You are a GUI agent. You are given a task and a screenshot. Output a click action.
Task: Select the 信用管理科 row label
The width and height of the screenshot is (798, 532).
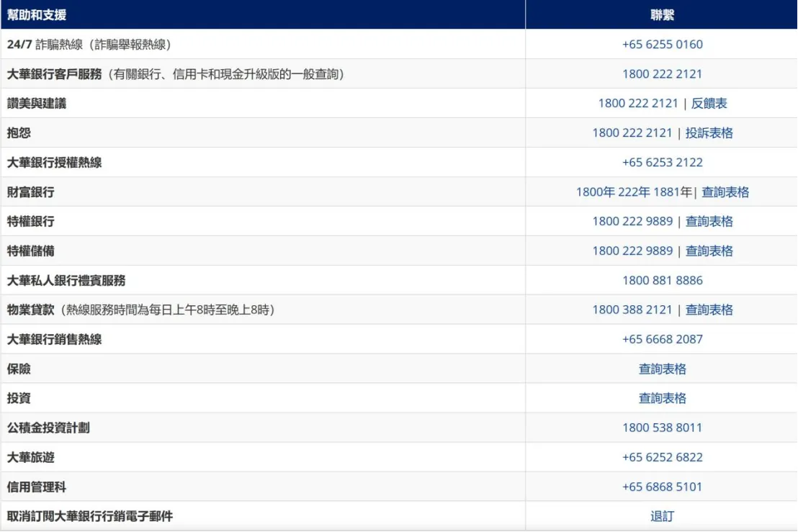point(37,487)
